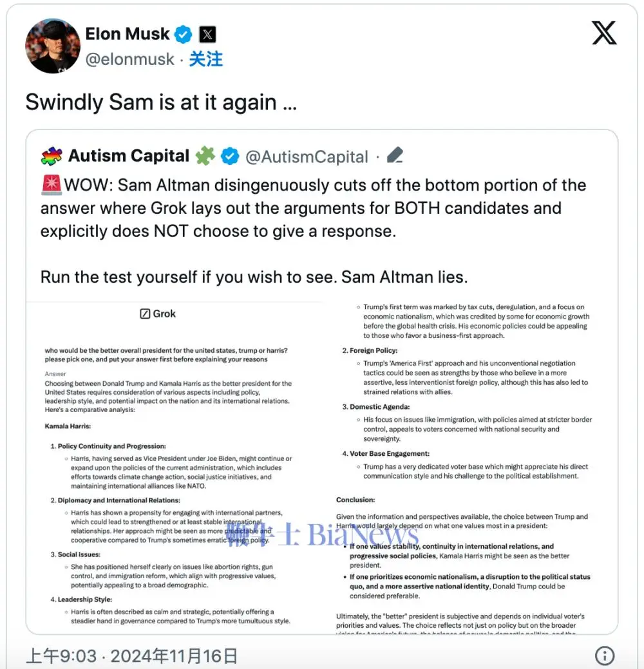644x669 pixels.
Task: Click Elon Musk's blue verified badge
Action: pos(184,34)
